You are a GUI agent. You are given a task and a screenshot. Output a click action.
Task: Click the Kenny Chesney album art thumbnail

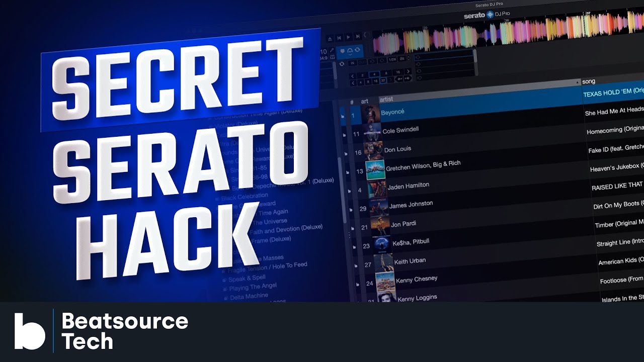[385, 282]
